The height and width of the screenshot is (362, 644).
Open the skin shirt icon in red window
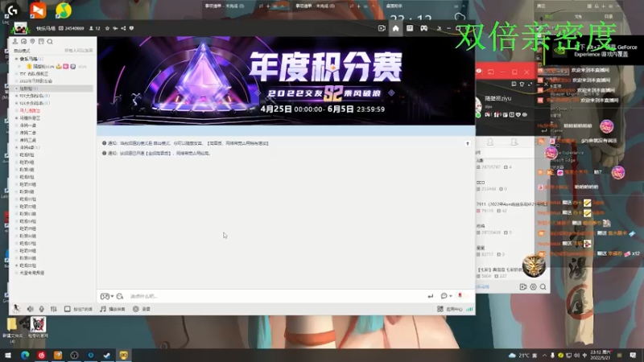pos(522,84)
